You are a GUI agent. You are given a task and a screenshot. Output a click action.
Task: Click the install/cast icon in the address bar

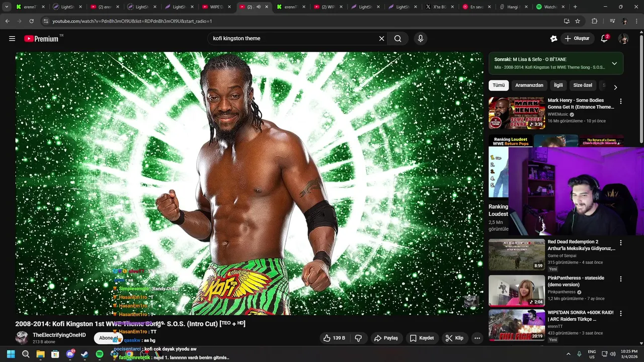click(567, 21)
